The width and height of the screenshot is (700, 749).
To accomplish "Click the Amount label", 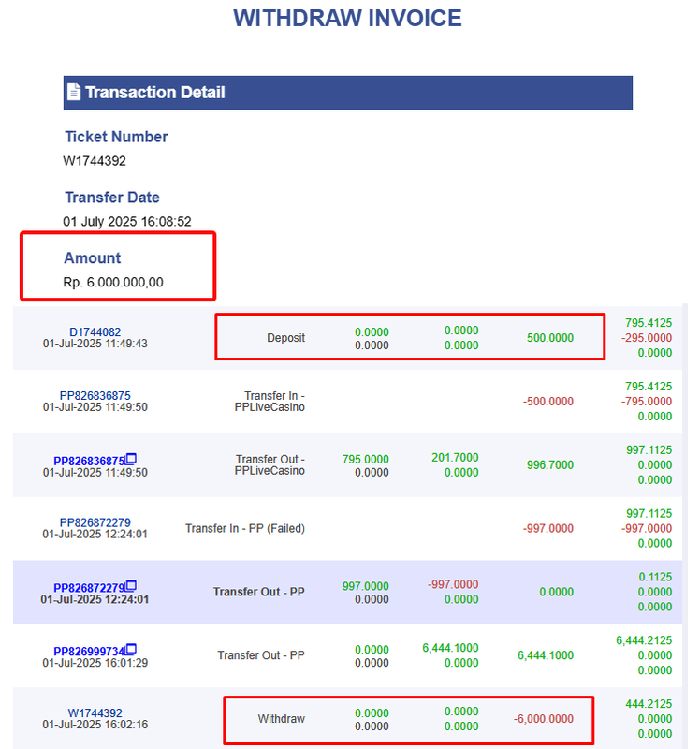I will (93, 257).
